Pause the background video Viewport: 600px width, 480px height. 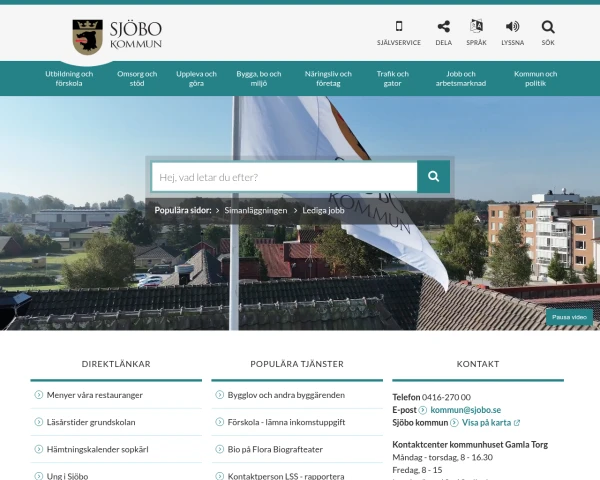569,317
